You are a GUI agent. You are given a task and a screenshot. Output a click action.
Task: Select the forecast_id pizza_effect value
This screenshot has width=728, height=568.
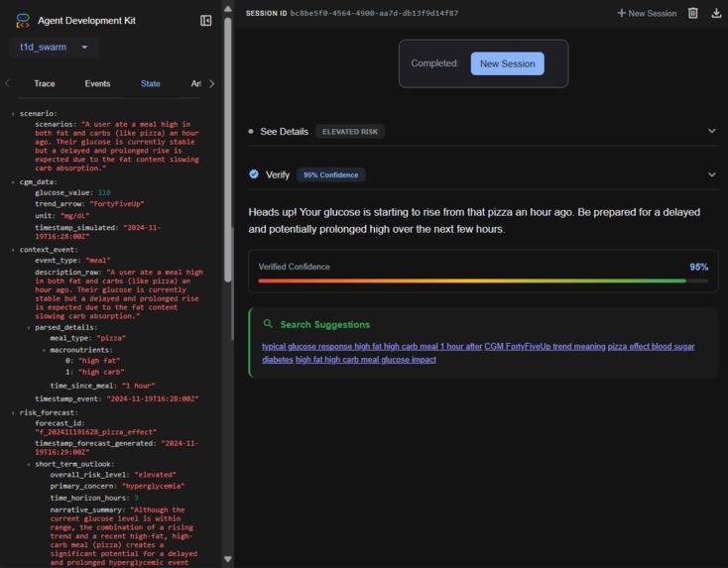[95, 432]
